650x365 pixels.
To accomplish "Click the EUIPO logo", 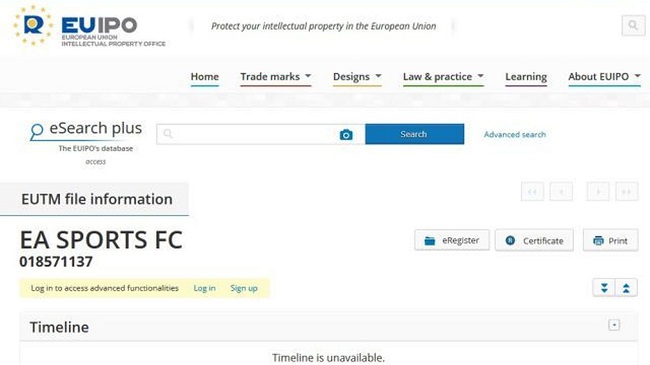I will 89,26.
